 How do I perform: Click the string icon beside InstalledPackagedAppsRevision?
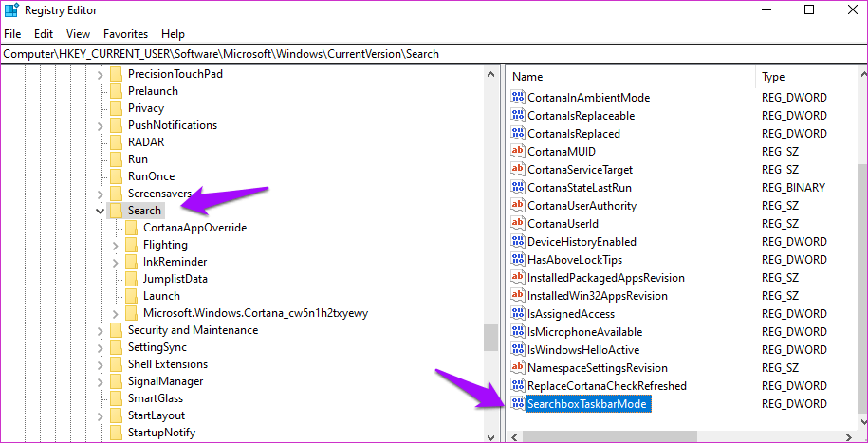point(518,277)
